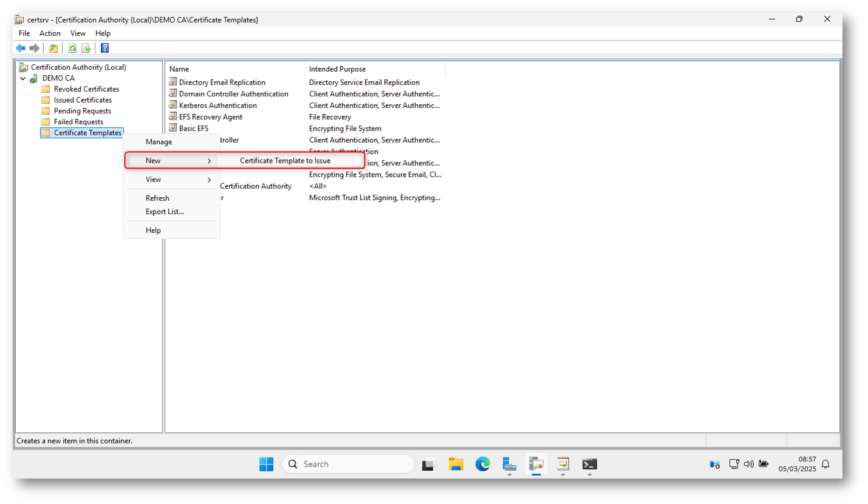Click the Directory Service Email Replication cell

click(x=364, y=82)
